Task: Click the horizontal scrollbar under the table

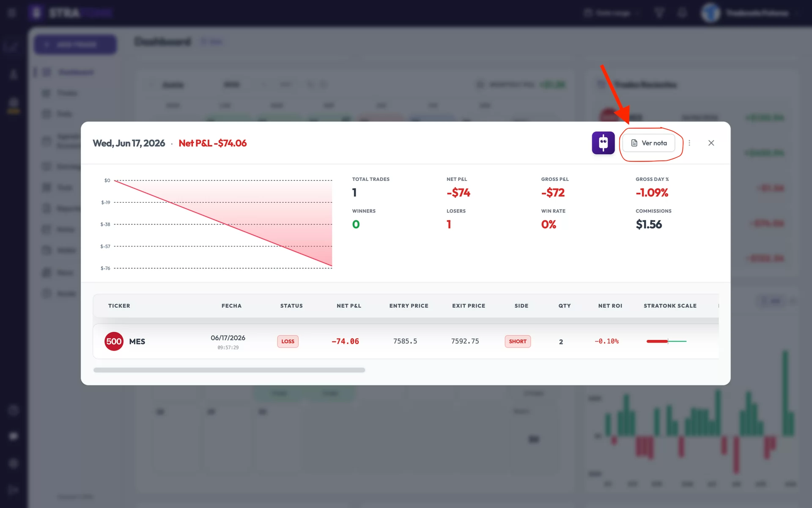Action: pyautogui.click(x=229, y=370)
